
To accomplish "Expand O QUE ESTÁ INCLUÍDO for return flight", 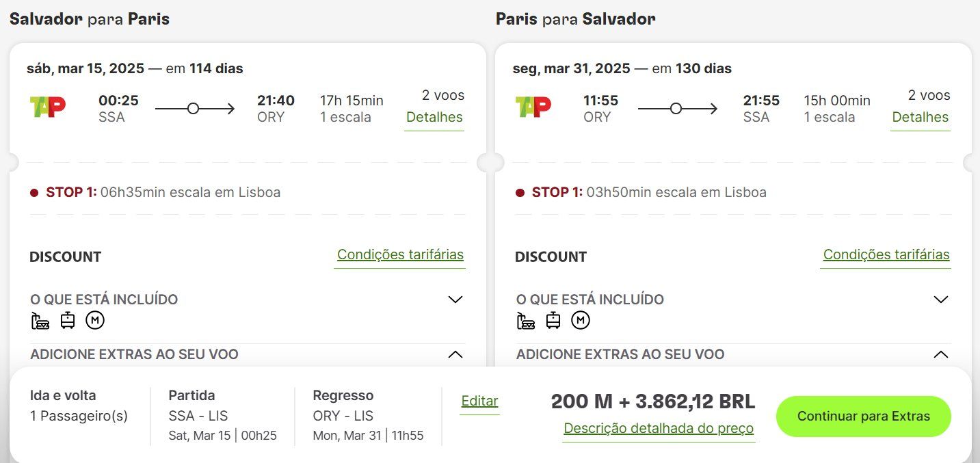I will (x=941, y=300).
